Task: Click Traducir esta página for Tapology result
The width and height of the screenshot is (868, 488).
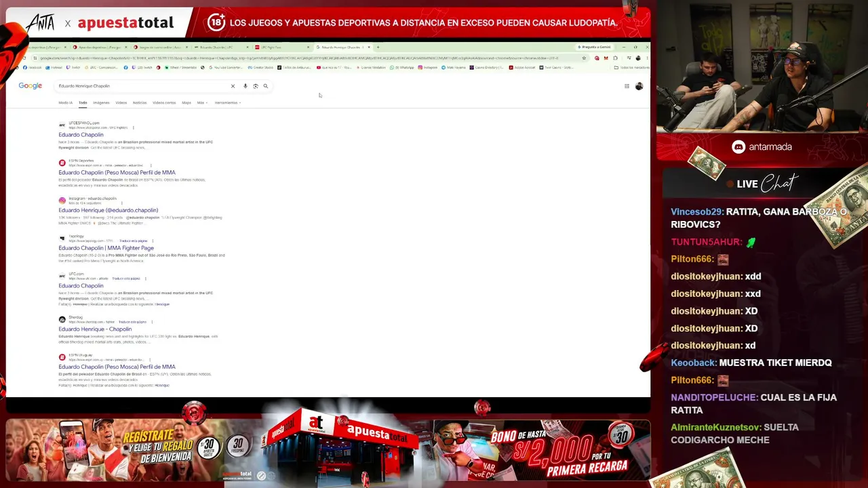Action: point(133,241)
